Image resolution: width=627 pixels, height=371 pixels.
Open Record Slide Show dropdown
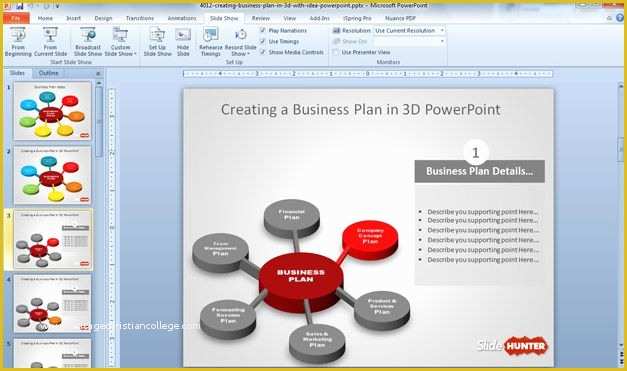[x=240, y=42]
